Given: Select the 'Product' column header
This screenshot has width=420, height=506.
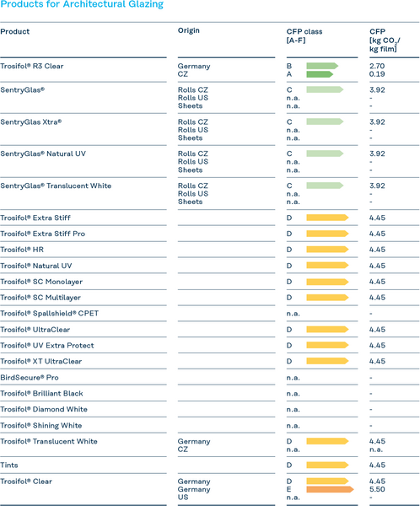Looking at the screenshot, I should [15, 32].
